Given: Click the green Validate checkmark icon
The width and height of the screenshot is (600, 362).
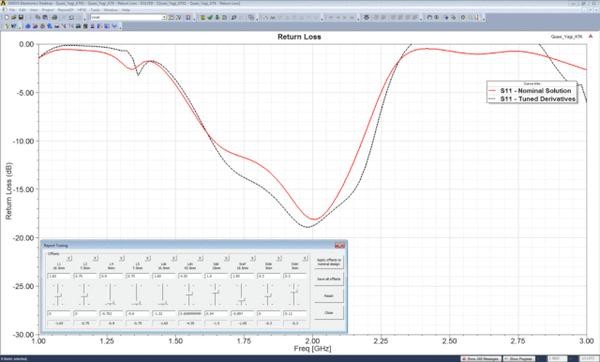Looking at the screenshot, I should pos(210,18).
